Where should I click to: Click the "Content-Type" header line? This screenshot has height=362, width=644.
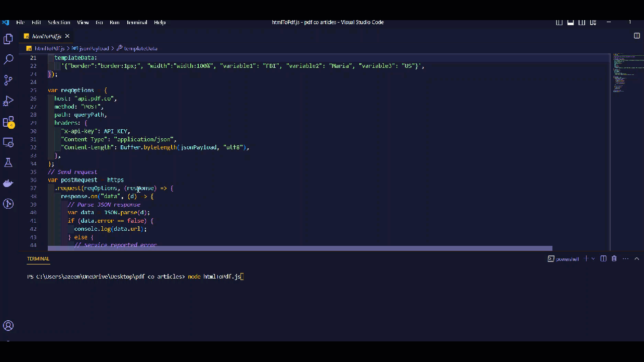[x=119, y=139]
